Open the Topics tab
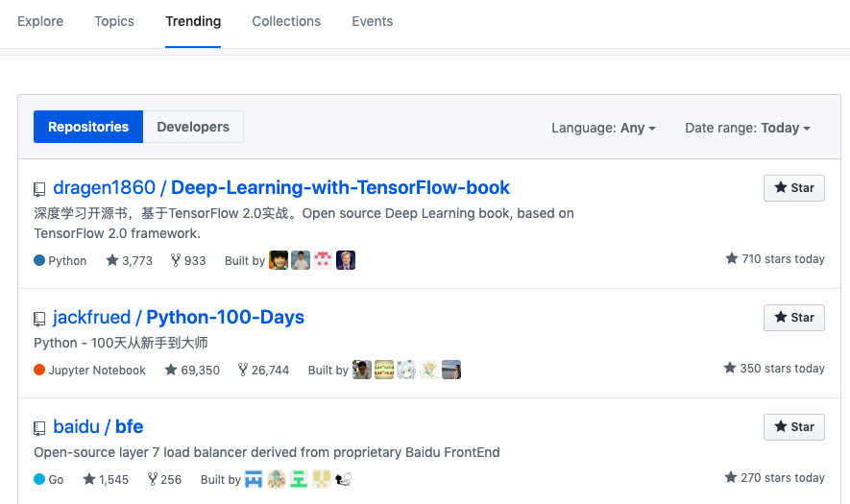 114,21
